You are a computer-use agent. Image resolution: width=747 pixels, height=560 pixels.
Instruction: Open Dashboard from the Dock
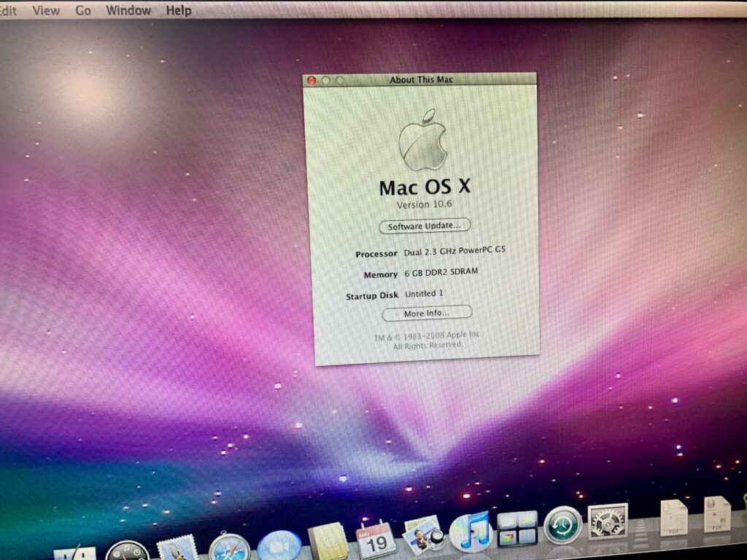click(x=127, y=551)
